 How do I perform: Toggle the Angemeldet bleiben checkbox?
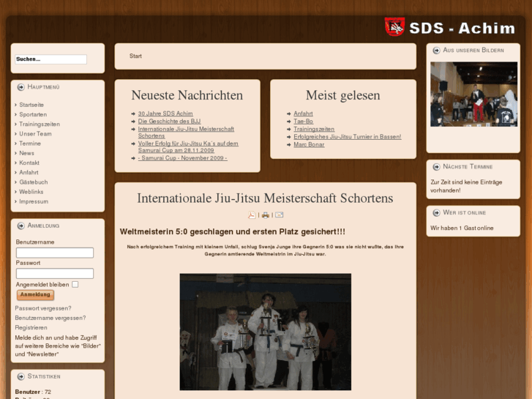[75, 285]
